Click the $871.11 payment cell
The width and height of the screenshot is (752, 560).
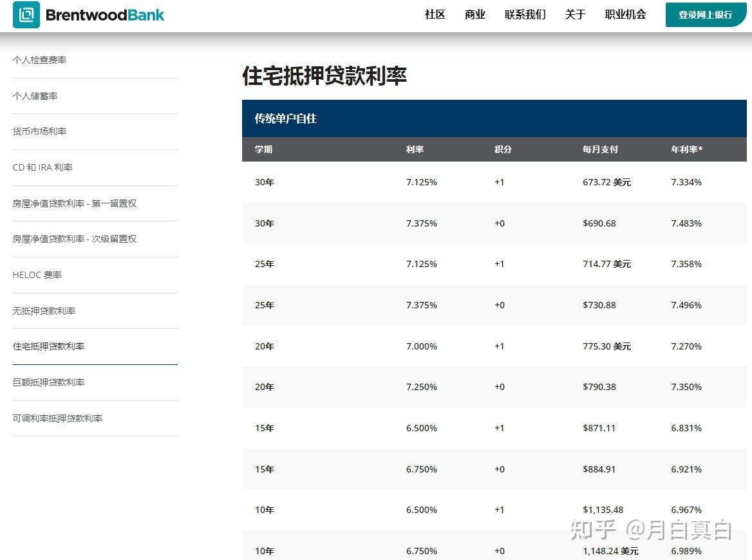[599, 428]
